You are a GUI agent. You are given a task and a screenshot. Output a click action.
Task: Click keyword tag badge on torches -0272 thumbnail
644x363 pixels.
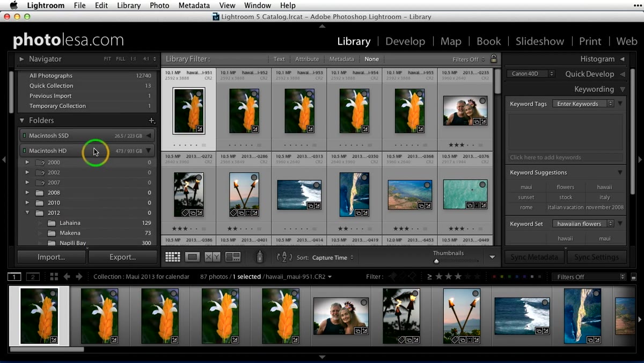point(185,213)
